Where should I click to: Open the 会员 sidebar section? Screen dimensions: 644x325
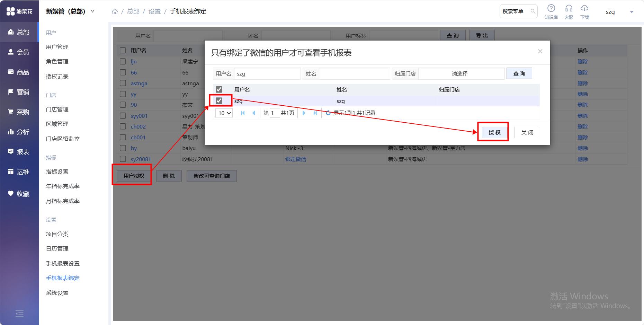pyautogui.click(x=19, y=52)
